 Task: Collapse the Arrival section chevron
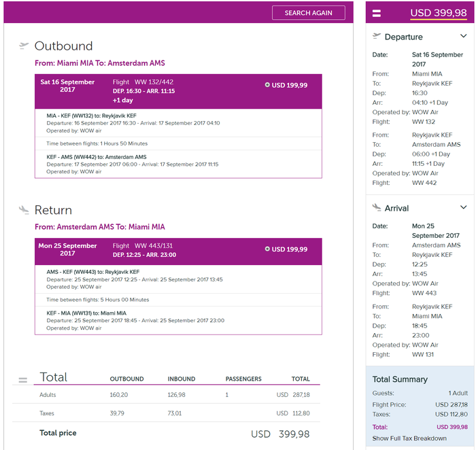pyautogui.click(x=463, y=207)
